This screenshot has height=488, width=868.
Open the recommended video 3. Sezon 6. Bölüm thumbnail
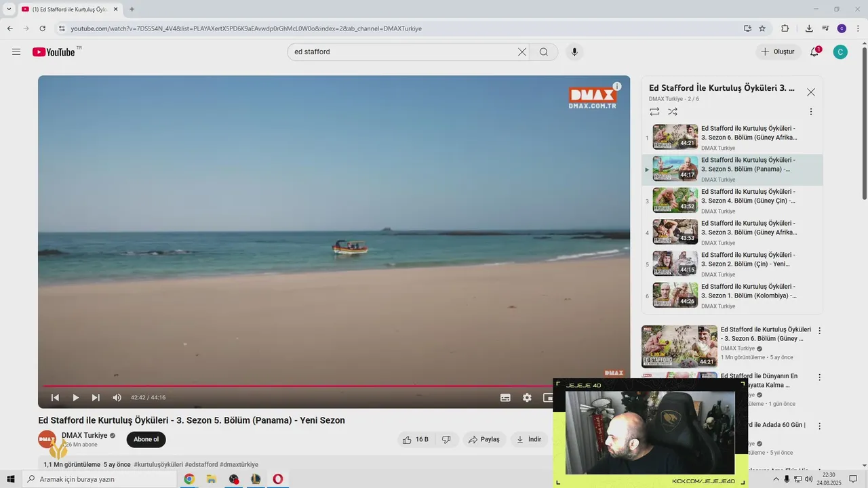click(x=679, y=346)
